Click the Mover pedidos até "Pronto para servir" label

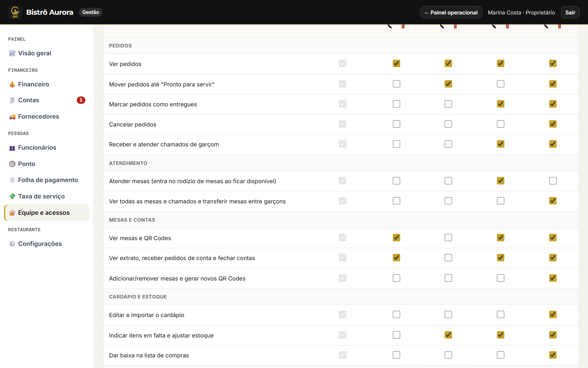(162, 85)
